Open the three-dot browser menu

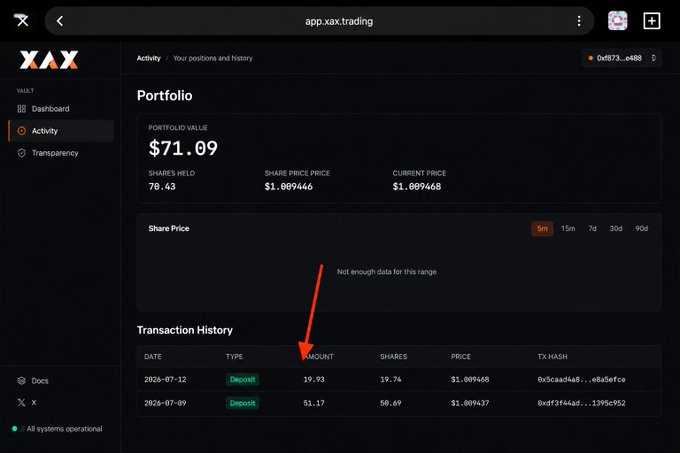(579, 21)
